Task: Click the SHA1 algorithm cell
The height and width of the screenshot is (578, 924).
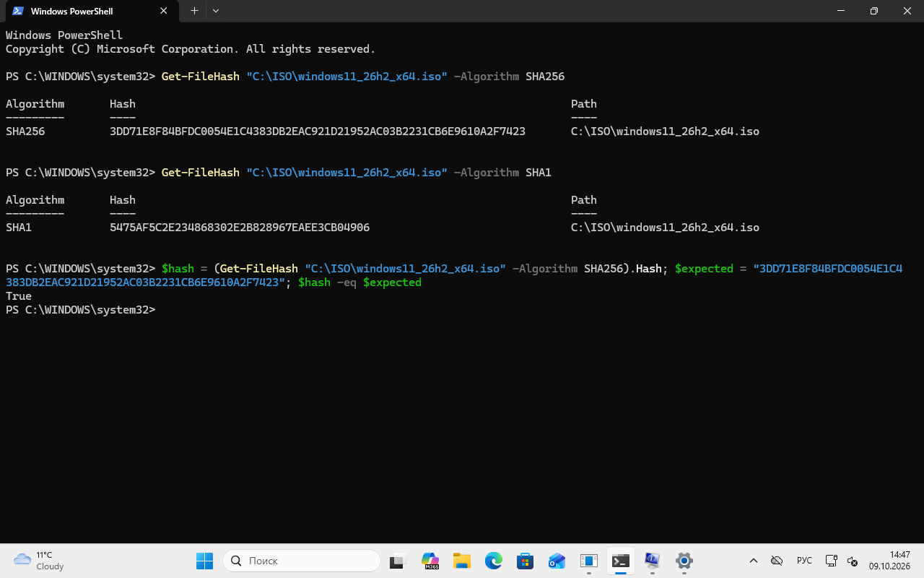Action: pyautogui.click(x=19, y=228)
